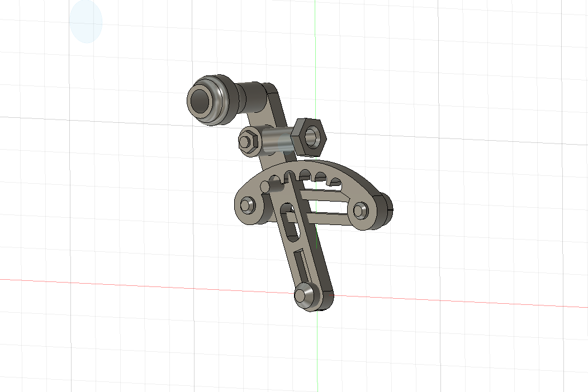Select the small pin left of the notches
This screenshot has width=588, height=392.
click(266, 185)
